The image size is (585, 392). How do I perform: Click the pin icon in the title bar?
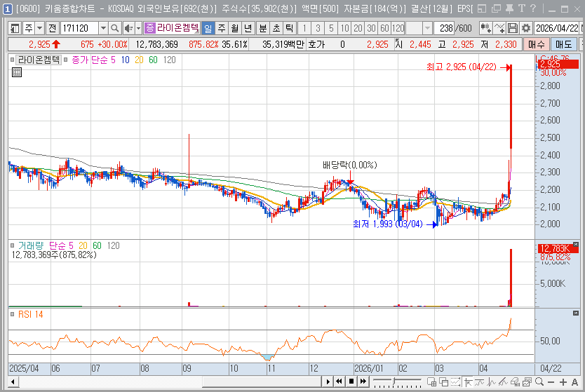(509, 8)
